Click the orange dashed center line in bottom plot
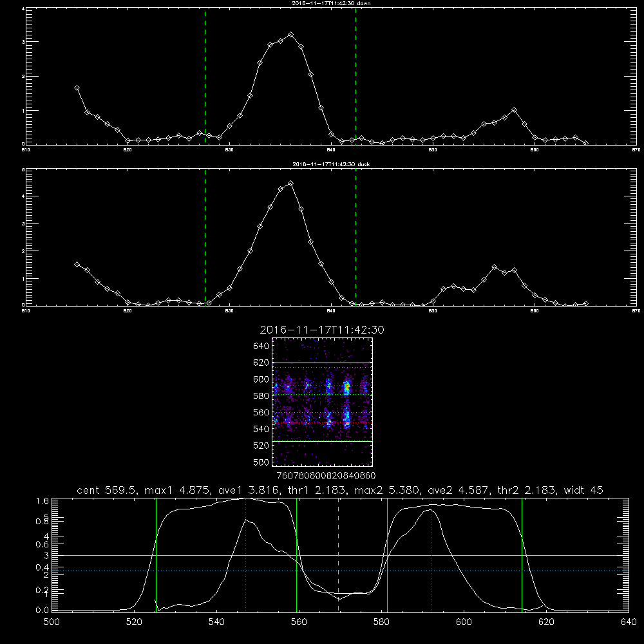 tap(339, 554)
